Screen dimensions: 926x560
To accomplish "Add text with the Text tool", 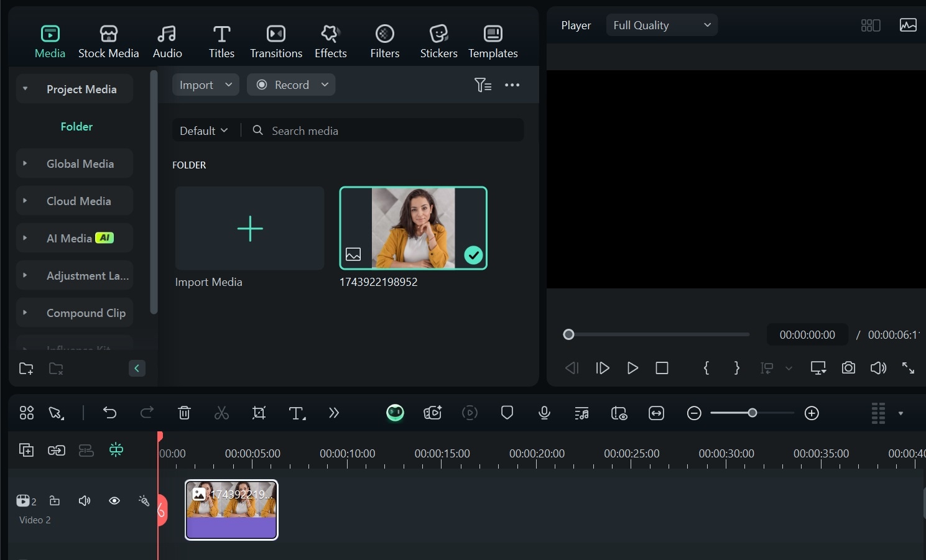I will click(x=297, y=413).
